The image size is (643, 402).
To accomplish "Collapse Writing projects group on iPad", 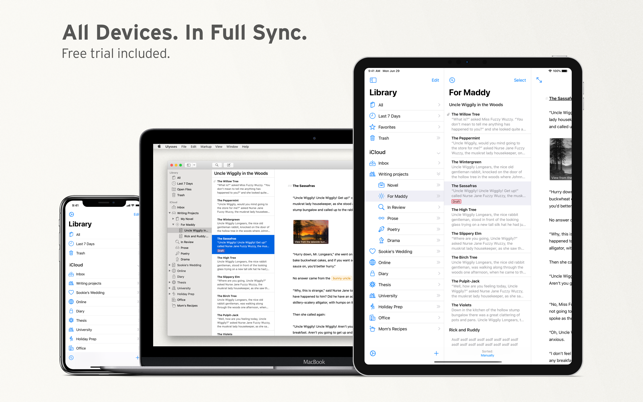I will click(x=438, y=174).
